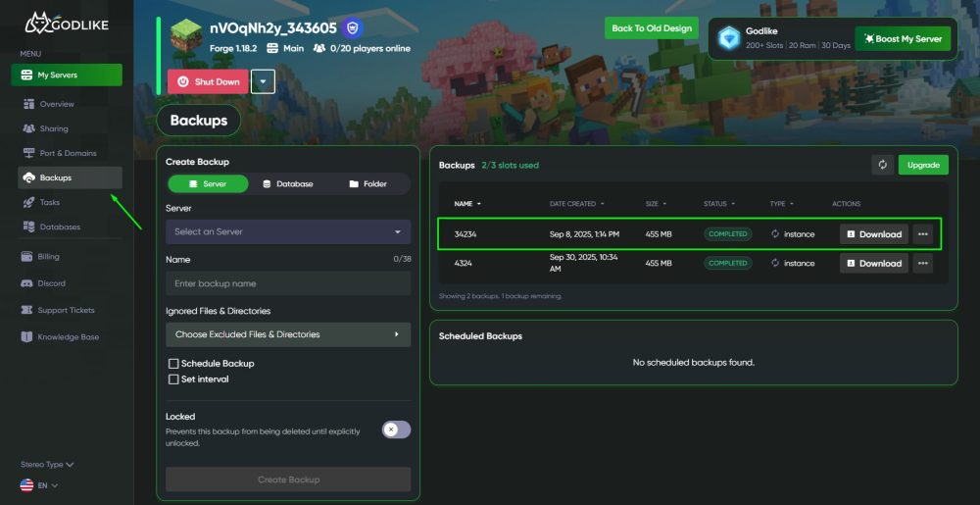Open dropdown arrow next to Shut Down
Viewport: 980px width, 505px height.
263,81
